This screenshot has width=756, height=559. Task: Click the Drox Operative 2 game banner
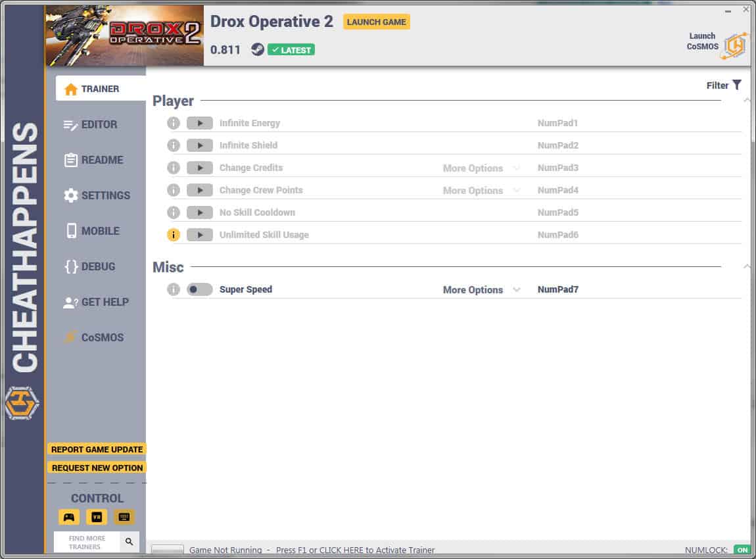click(124, 36)
